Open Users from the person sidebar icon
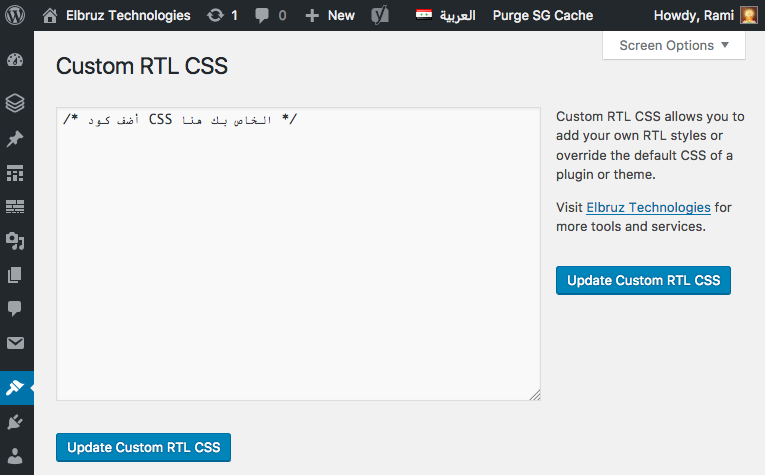The height and width of the screenshot is (475, 765). pos(15,455)
